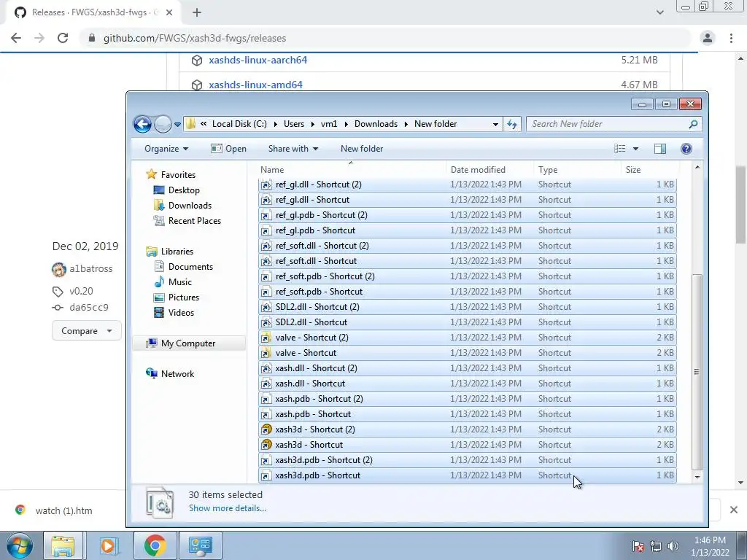This screenshot has height=560, width=747.
Task: Open Desktop in the navigation pane
Action: coord(183,190)
